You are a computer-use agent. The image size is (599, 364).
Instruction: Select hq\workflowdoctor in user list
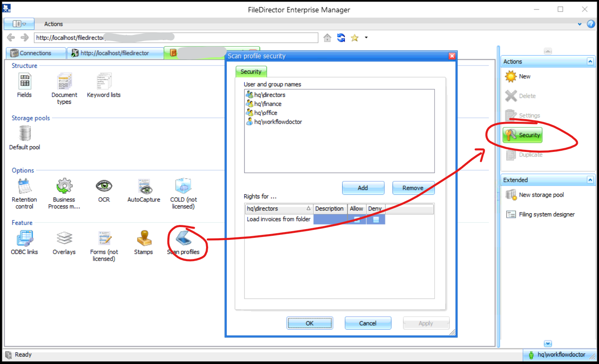point(274,122)
